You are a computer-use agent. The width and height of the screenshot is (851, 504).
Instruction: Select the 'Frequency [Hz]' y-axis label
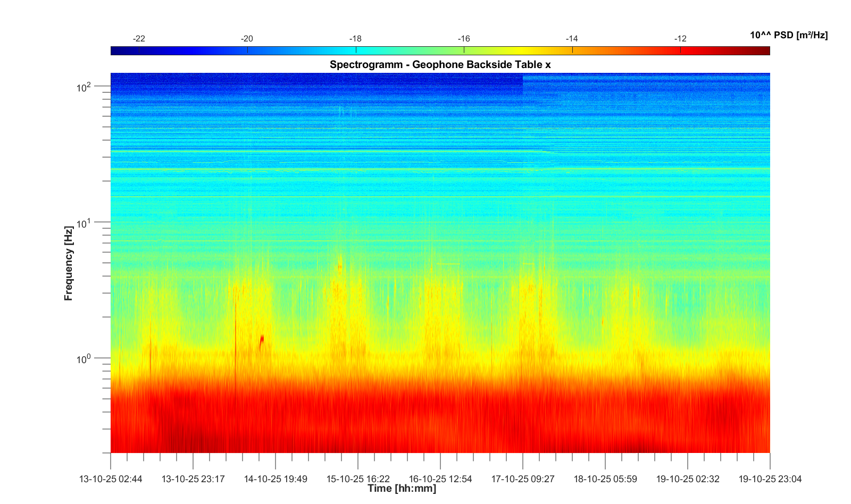point(68,263)
